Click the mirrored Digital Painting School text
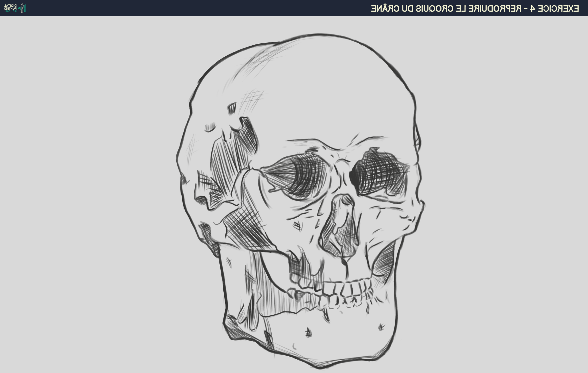The image size is (588, 373). (11, 8)
